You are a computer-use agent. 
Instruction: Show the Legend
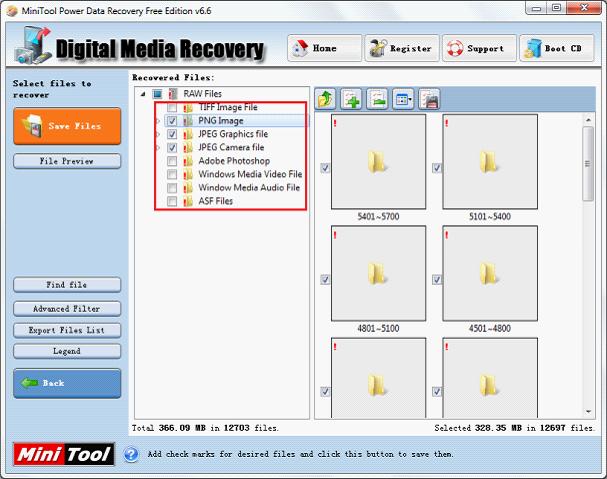[x=67, y=351]
